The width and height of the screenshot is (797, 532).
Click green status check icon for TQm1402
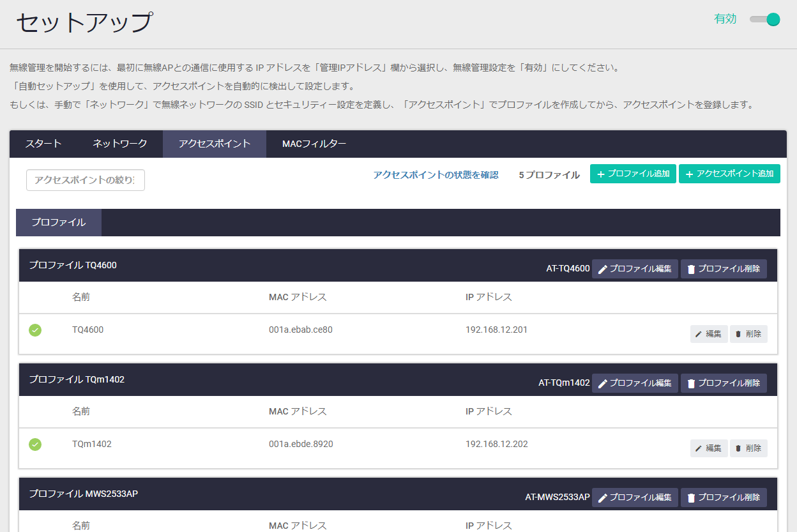pyautogui.click(x=35, y=445)
